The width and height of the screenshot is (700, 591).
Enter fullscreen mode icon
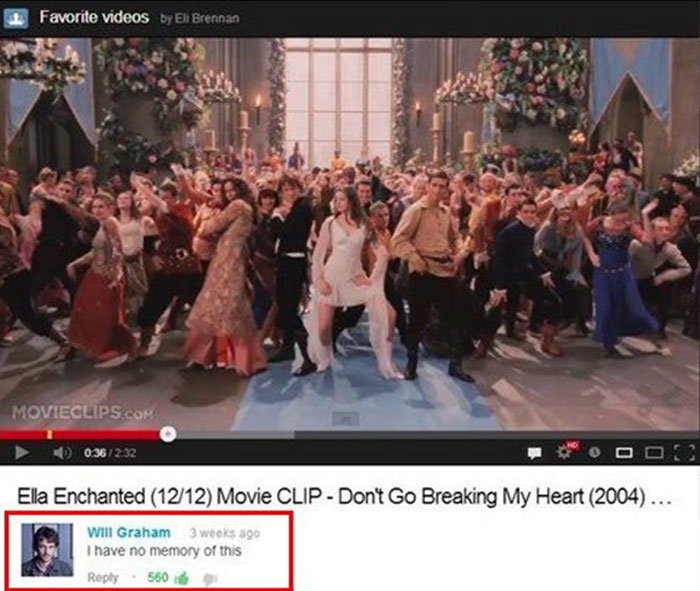684,453
